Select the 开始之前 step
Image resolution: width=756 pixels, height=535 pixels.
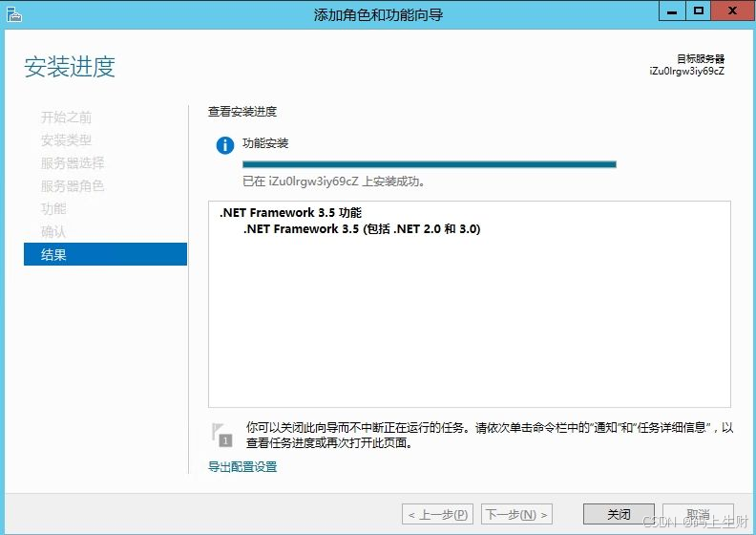pos(66,117)
